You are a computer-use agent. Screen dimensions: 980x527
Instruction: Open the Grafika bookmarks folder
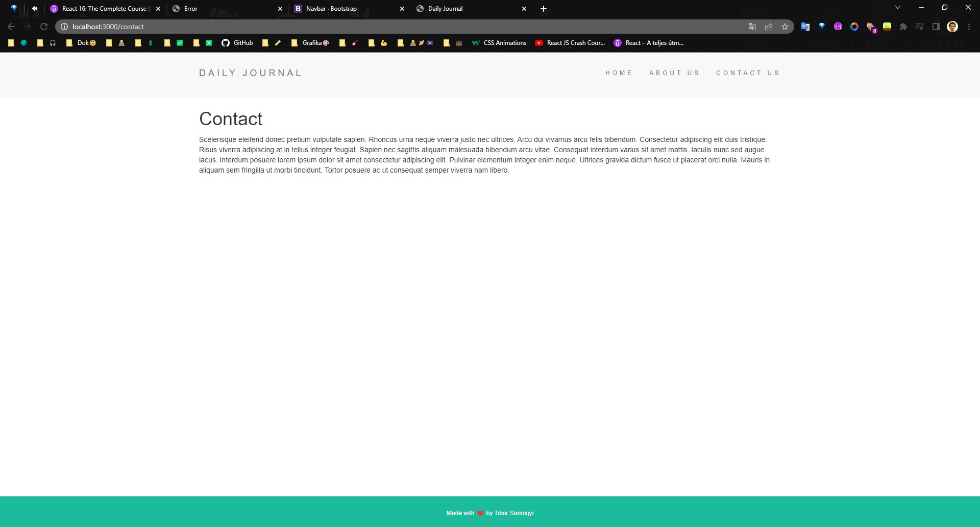point(310,43)
